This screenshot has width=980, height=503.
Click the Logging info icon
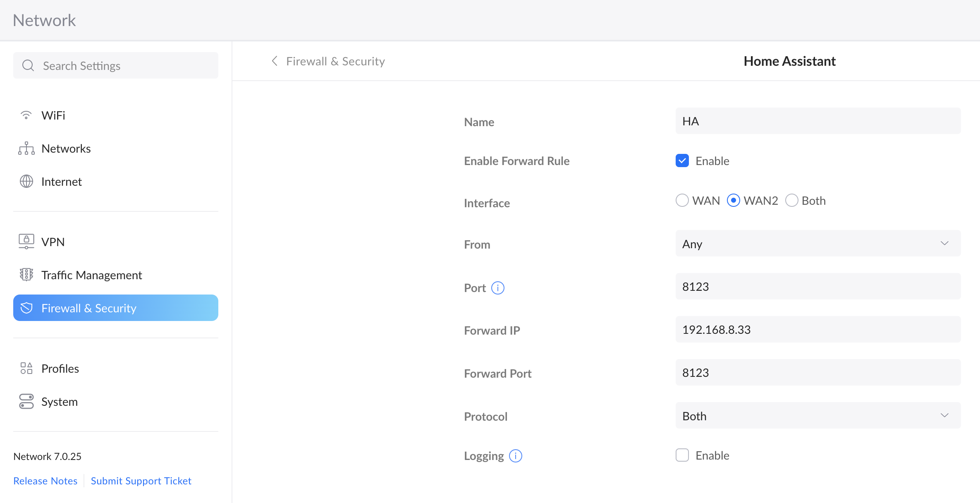coord(516,456)
